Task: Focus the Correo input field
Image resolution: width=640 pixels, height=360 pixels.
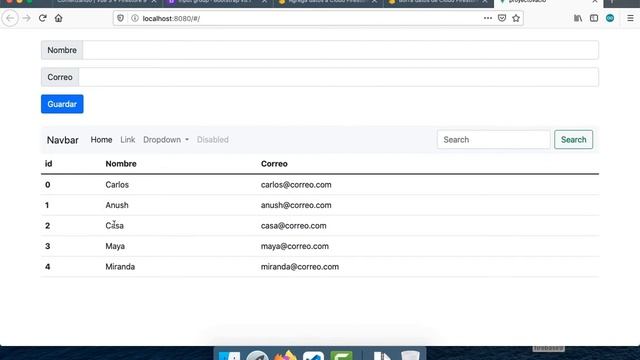Action: coord(338,77)
